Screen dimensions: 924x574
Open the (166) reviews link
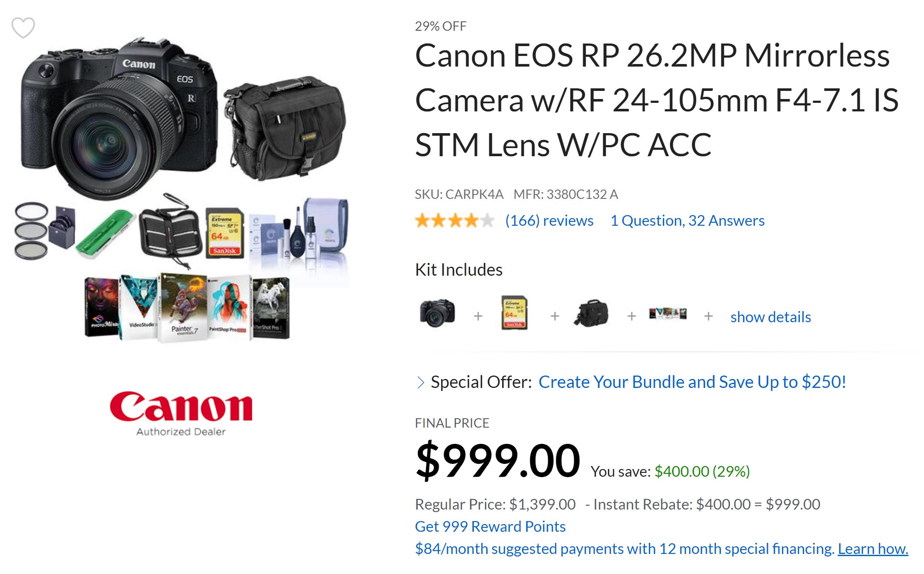tap(549, 221)
